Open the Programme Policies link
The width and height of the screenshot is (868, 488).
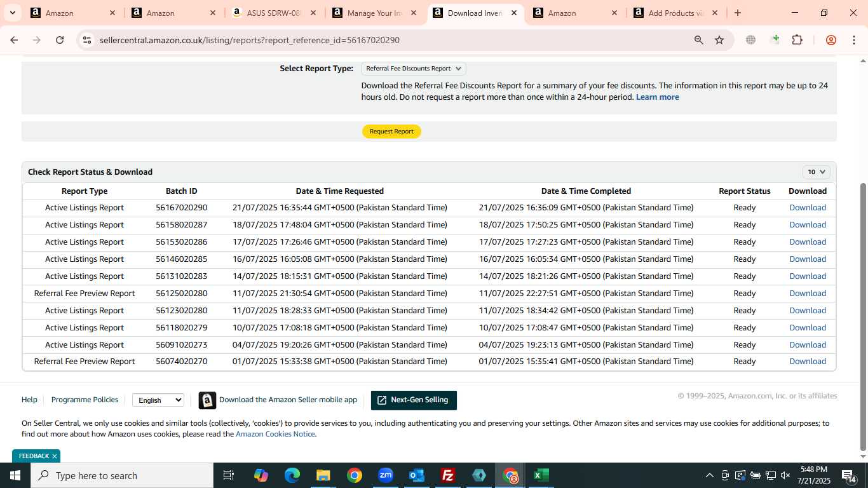click(x=85, y=400)
